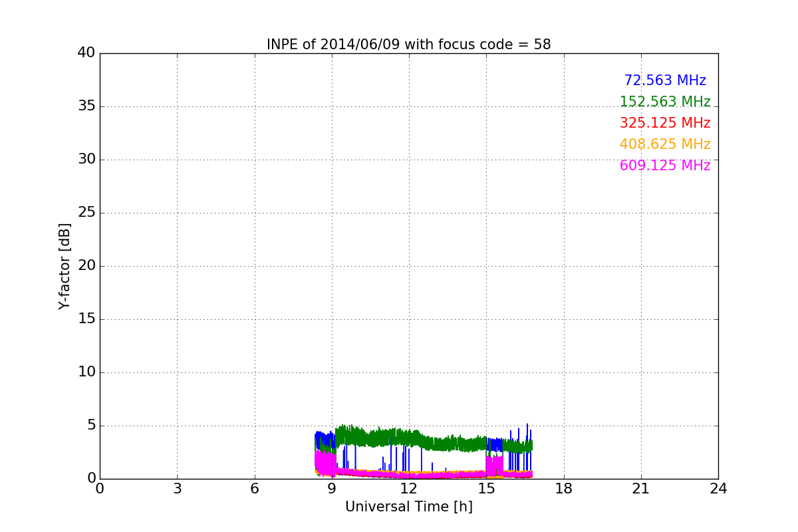Click the green 152.563 MHz trace near 12 h
This screenshot has width=798, height=532.
click(409, 438)
